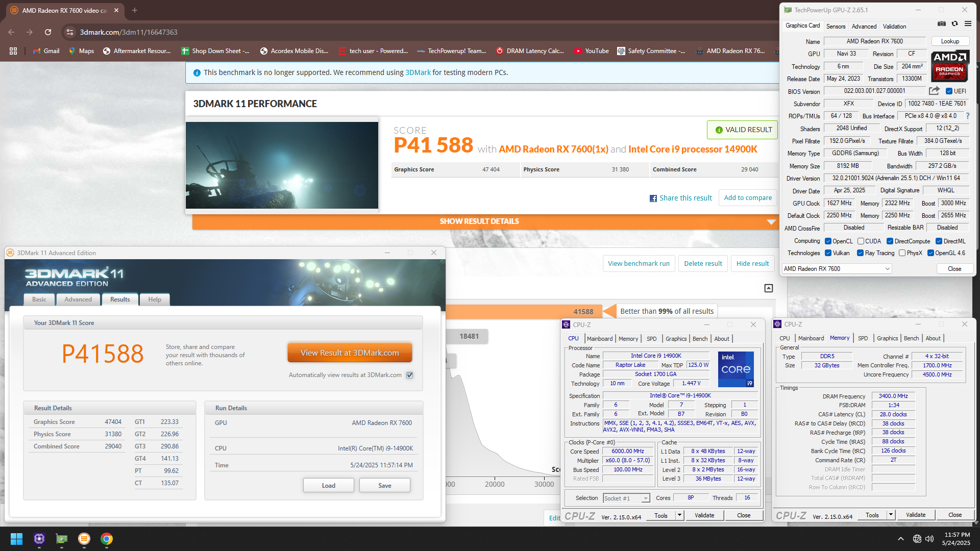The image size is (980, 551).
Task: Click the Intel Core i9 logo in CPU-Z
Action: coord(736,369)
